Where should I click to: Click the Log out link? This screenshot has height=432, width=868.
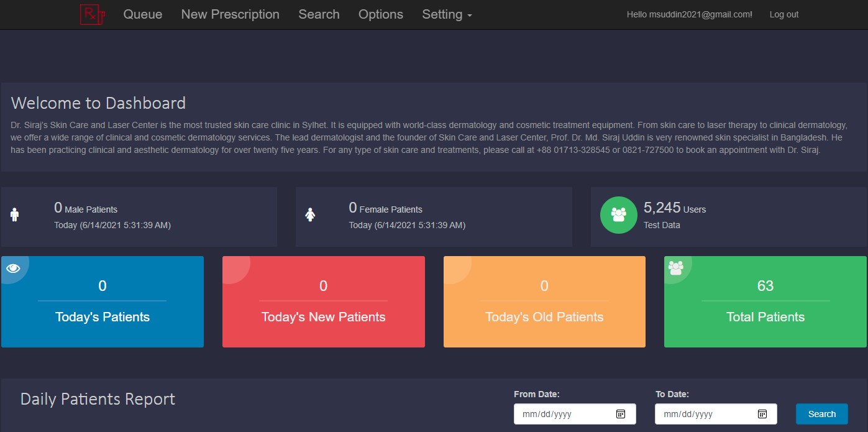[x=784, y=14]
